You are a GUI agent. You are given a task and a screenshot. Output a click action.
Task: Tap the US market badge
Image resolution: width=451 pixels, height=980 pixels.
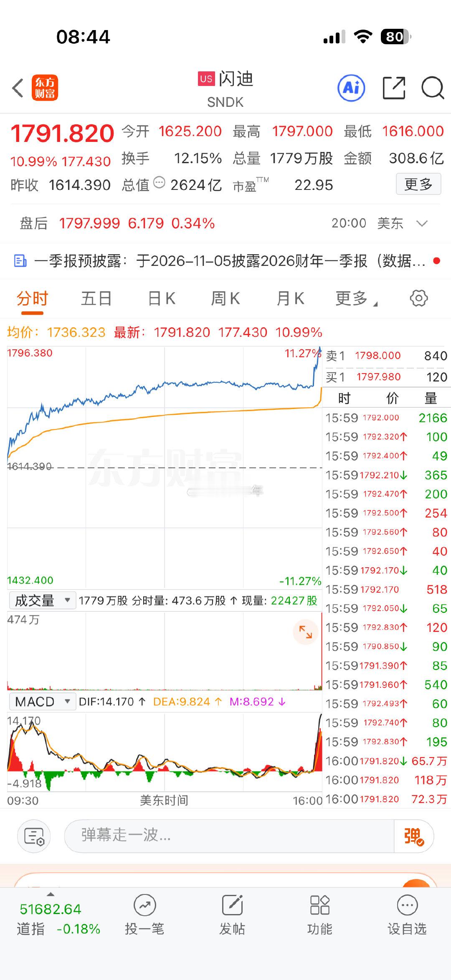[206, 79]
